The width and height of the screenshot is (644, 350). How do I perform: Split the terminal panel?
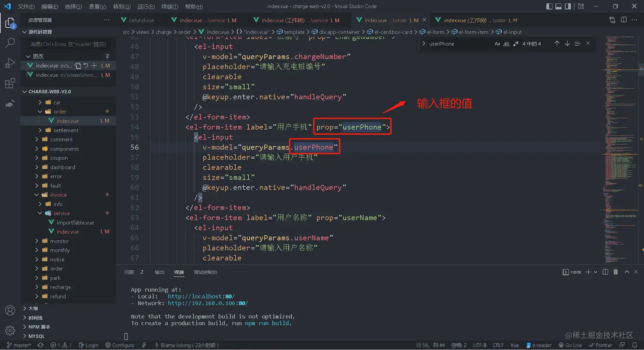tap(605, 272)
